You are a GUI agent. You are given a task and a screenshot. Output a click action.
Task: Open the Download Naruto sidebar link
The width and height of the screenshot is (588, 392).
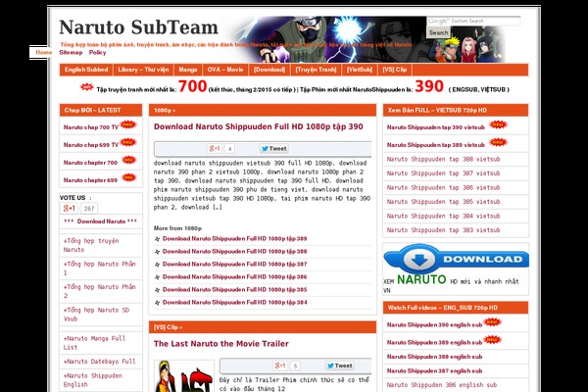coord(101,221)
